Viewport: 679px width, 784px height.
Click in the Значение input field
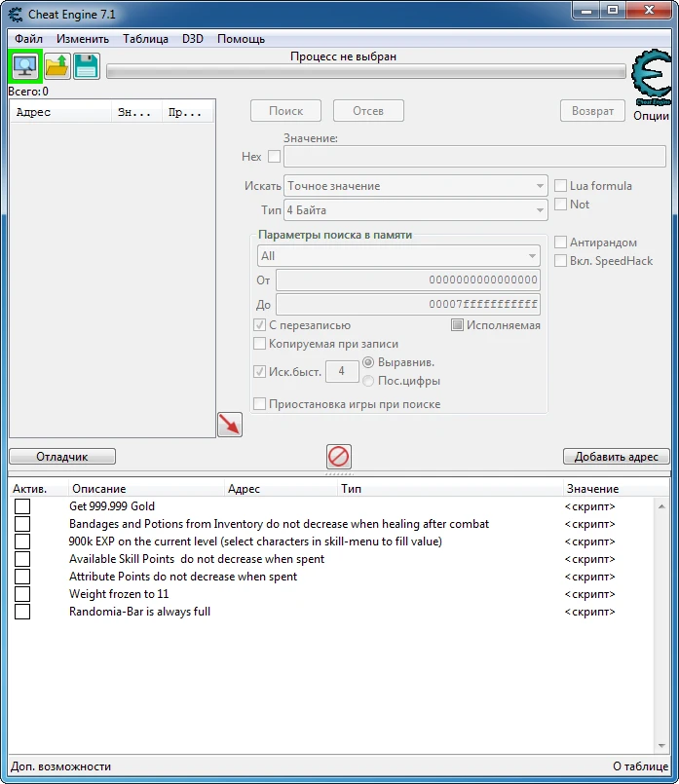[474, 157]
